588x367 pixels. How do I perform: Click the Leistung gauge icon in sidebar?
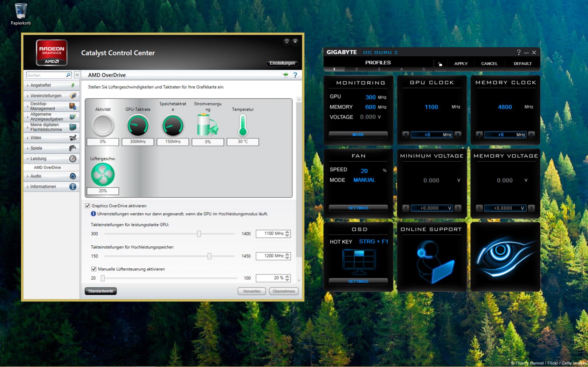pos(73,159)
